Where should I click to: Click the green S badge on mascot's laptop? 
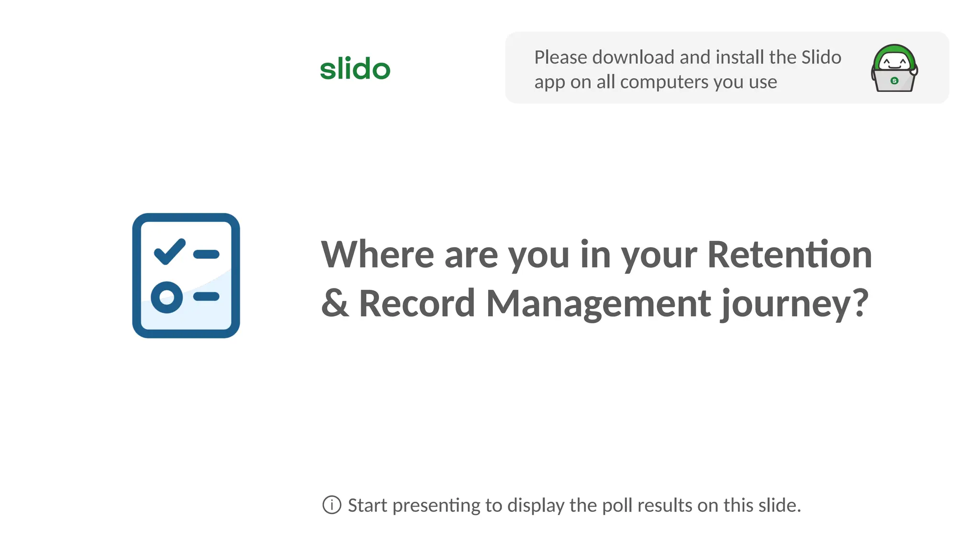[x=894, y=81]
